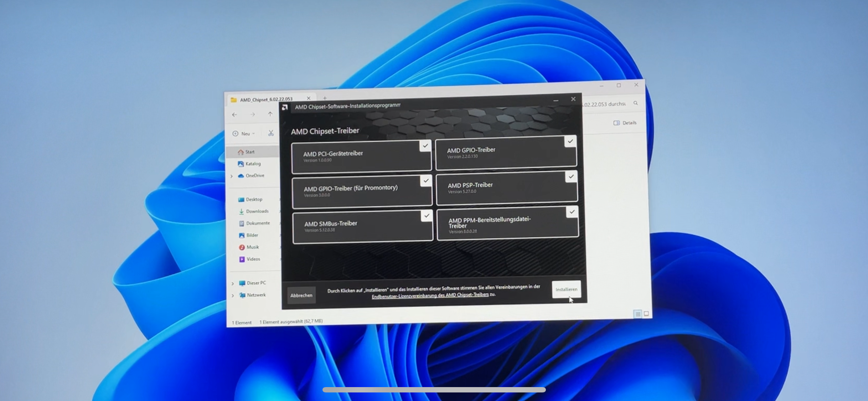The image size is (868, 401).
Task: Expand the Netzwerk tree node
Action: click(x=233, y=295)
